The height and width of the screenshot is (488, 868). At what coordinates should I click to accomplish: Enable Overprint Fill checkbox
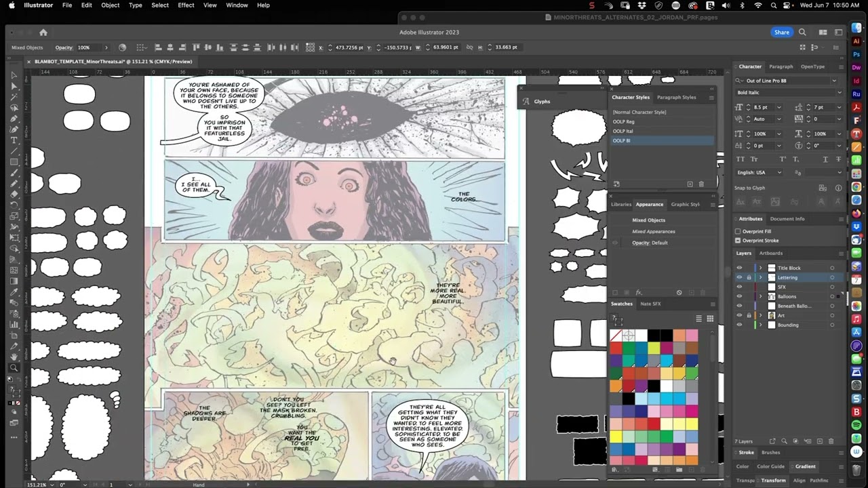point(738,231)
